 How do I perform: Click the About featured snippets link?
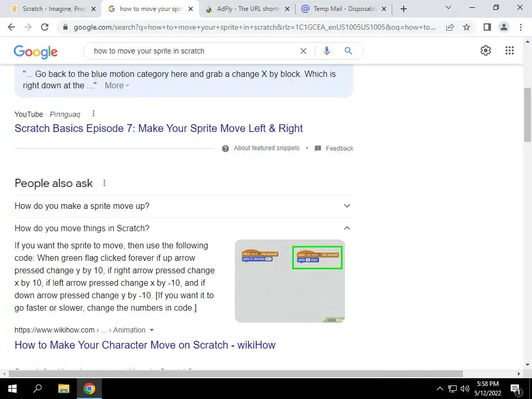click(267, 148)
